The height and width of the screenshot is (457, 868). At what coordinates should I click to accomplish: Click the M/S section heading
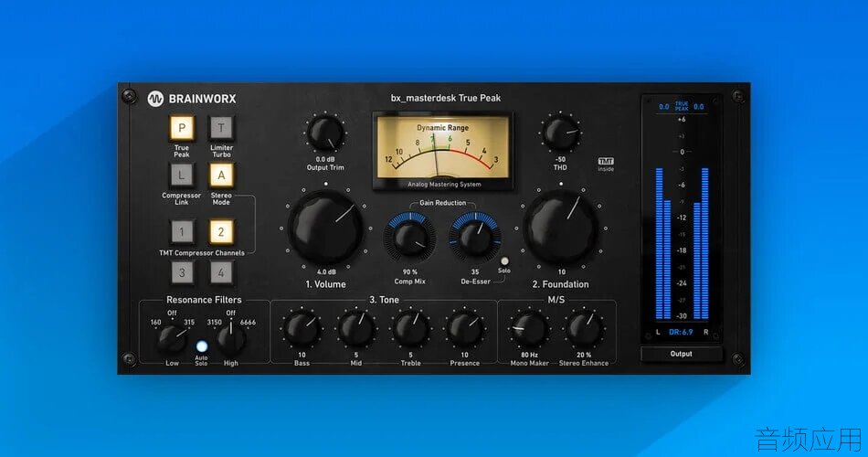tap(556, 300)
